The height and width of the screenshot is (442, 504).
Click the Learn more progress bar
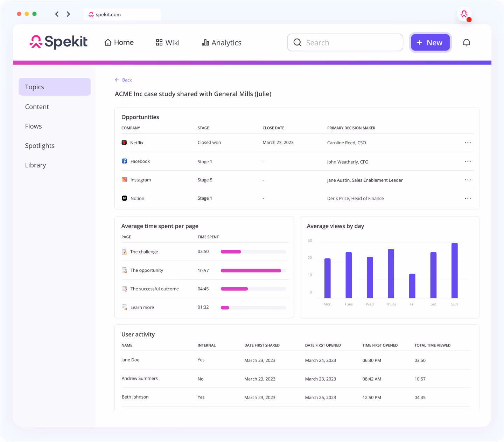point(253,308)
